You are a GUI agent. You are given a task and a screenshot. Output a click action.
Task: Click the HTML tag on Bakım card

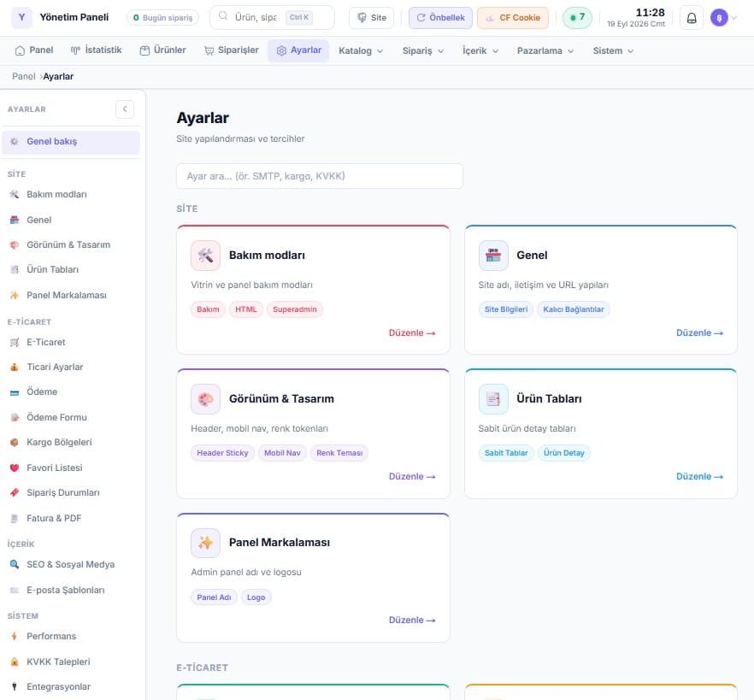click(x=245, y=309)
